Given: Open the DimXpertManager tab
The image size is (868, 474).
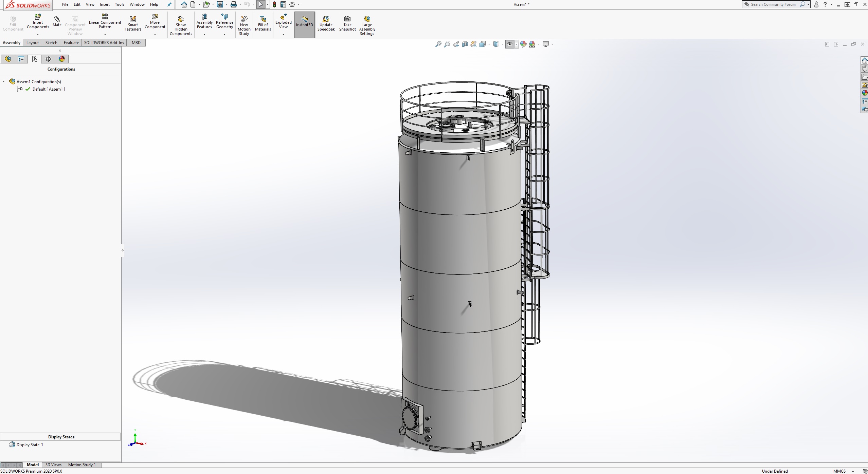Looking at the screenshot, I should [48, 59].
